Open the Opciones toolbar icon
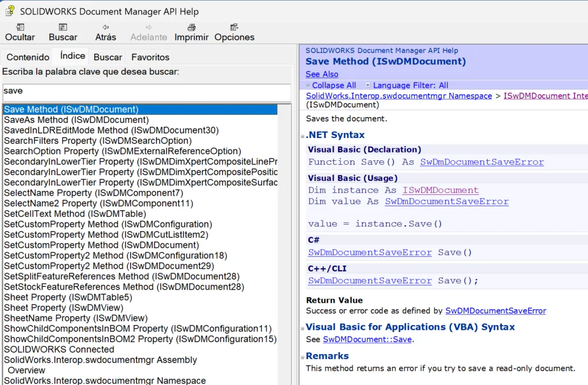This screenshot has width=588, height=385. (x=234, y=28)
